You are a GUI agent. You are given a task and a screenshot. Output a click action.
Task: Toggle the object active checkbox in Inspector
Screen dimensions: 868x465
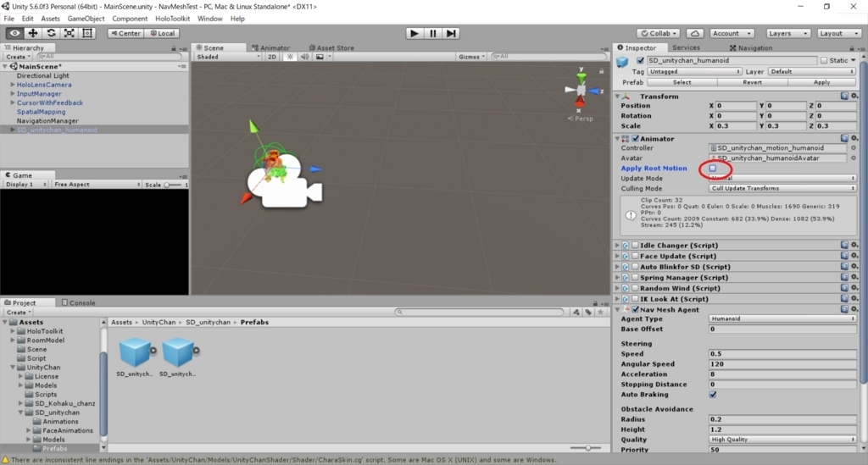click(640, 60)
